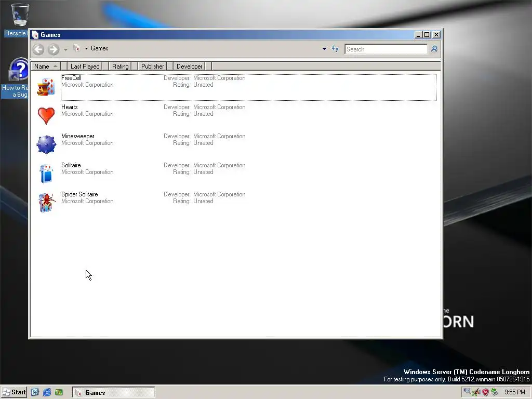This screenshot has height=399, width=532.
Task: Click Microsoft Corporation developer in Minesweeper row
Action: click(x=219, y=136)
